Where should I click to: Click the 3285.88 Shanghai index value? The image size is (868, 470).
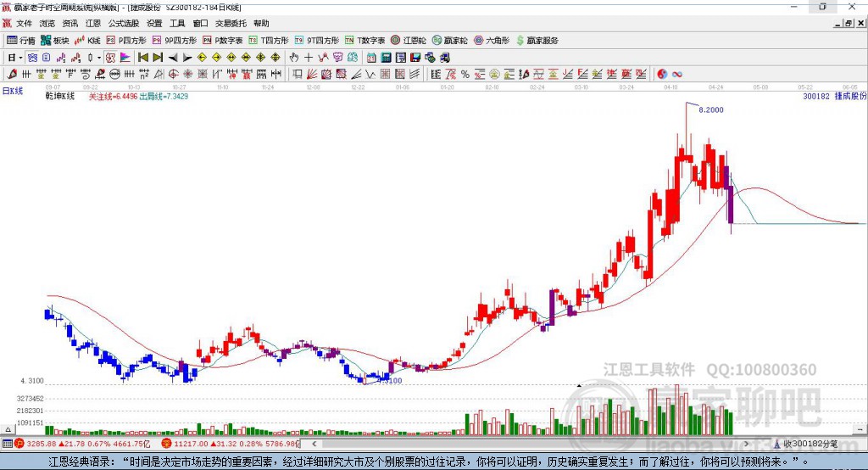pos(41,444)
